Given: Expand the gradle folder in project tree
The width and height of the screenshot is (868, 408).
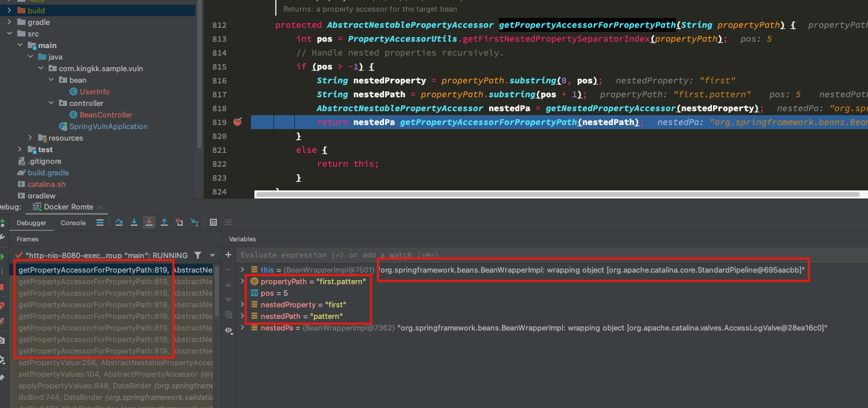Looking at the screenshot, I should (x=9, y=22).
